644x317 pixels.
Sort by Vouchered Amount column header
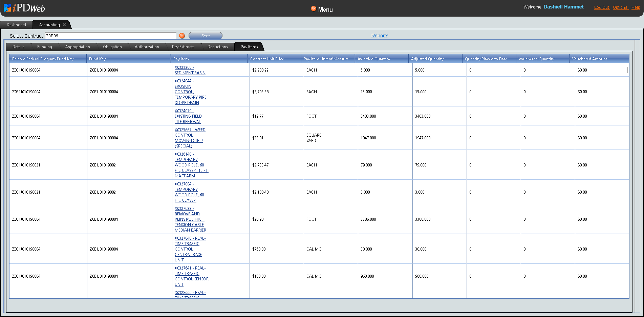point(589,59)
